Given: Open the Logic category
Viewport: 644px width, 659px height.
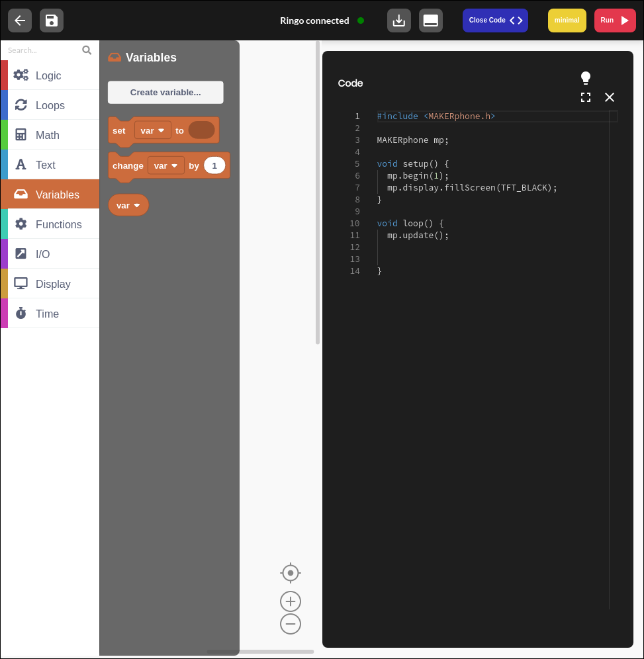Looking at the screenshot, I should [50, 75].
